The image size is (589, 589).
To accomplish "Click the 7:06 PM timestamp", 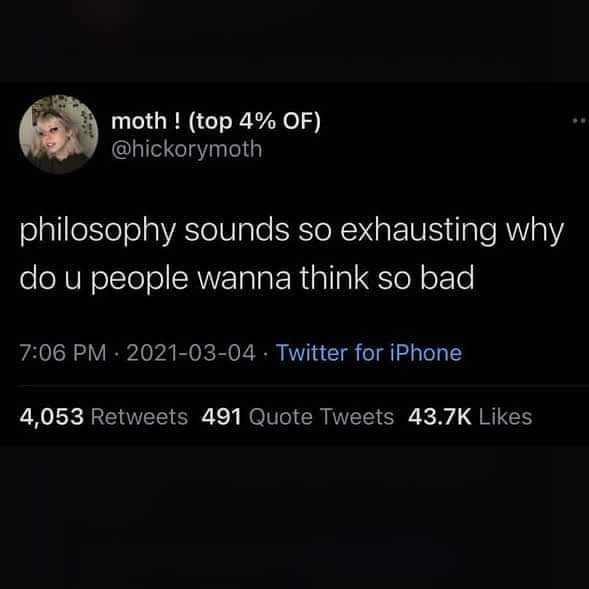I will coord(63,353).
